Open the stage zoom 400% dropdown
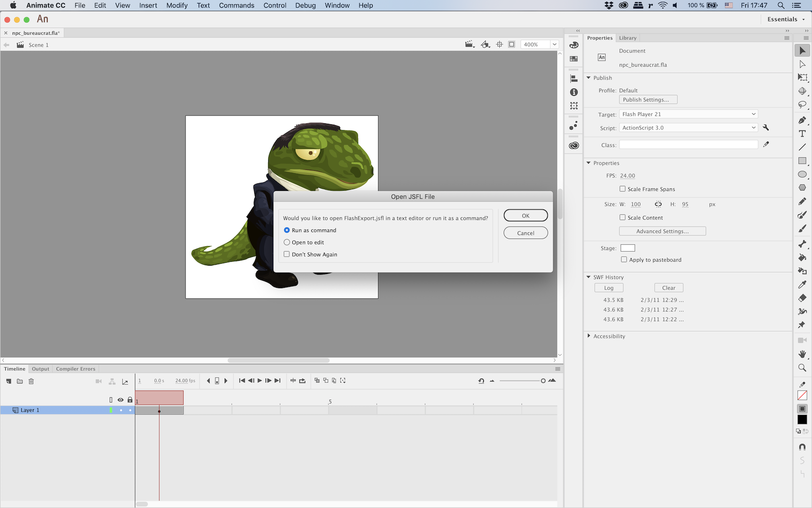812x508 pixels. click(554, 45)
